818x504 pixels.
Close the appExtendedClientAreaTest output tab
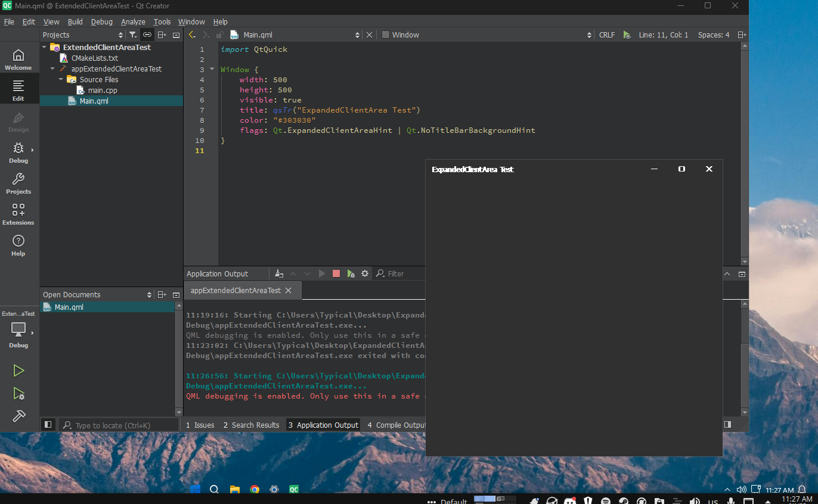coord(289,291)
